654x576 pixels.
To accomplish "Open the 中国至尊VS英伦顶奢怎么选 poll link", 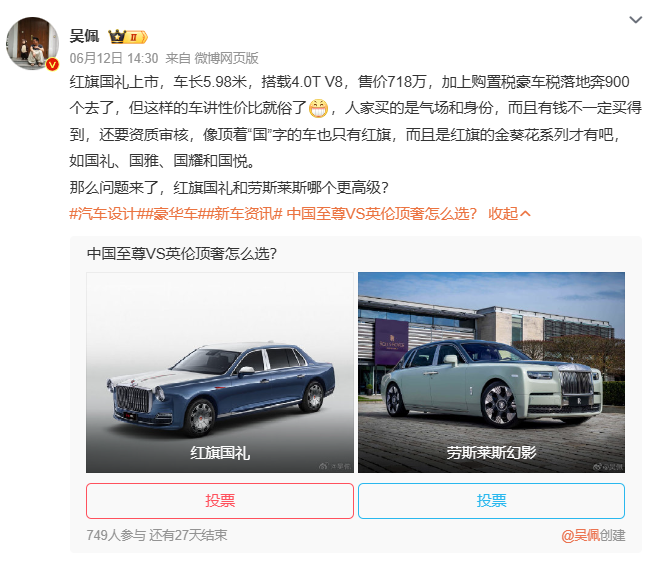I will click(382, 214).
